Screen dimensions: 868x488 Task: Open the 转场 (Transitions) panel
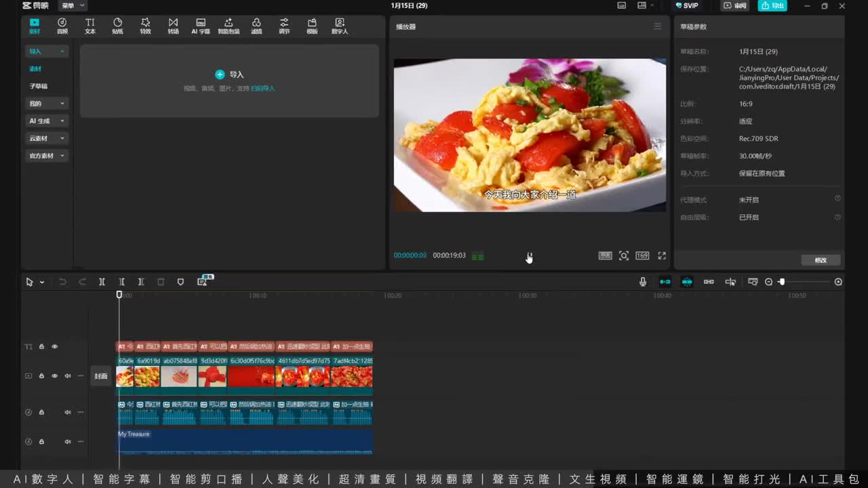coord(173,26)
